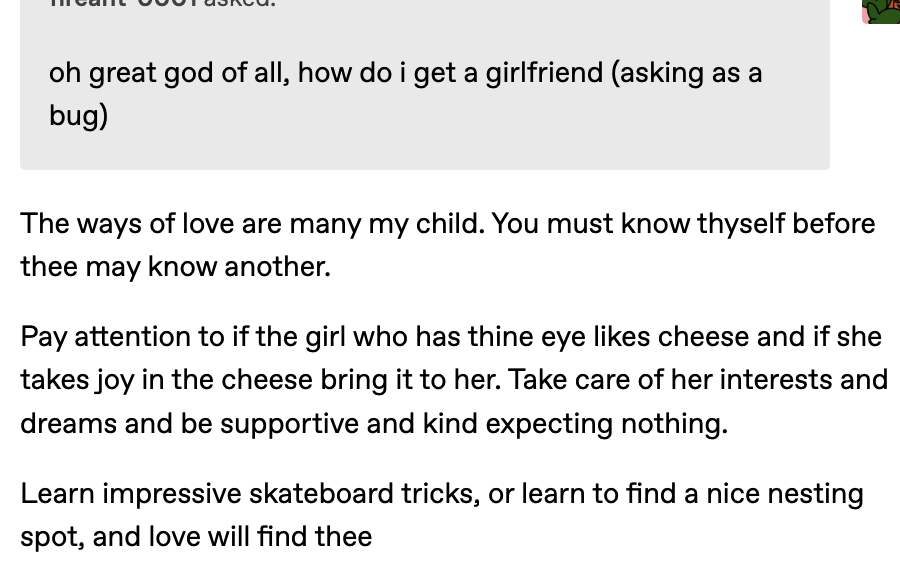Click the word "thyself" in first paragraph

[x=740, y=224]
